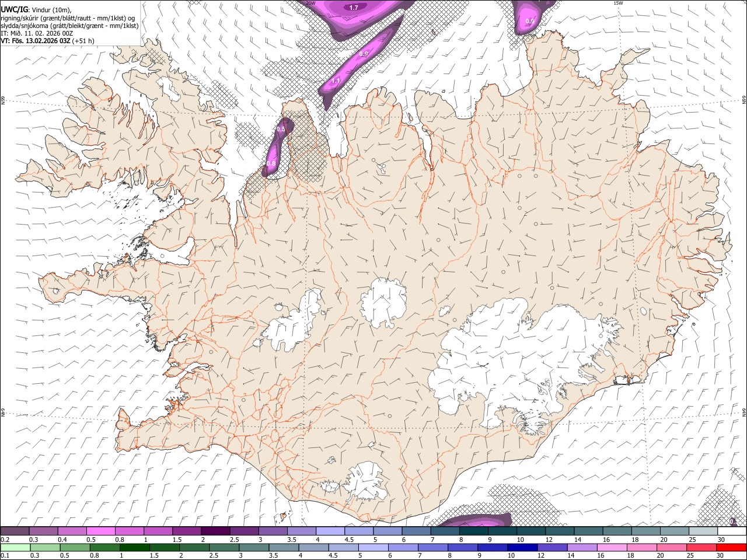Select the light lavender 4 swatch in upper legend
Screen dimensions: 747x560
point(330,531)
